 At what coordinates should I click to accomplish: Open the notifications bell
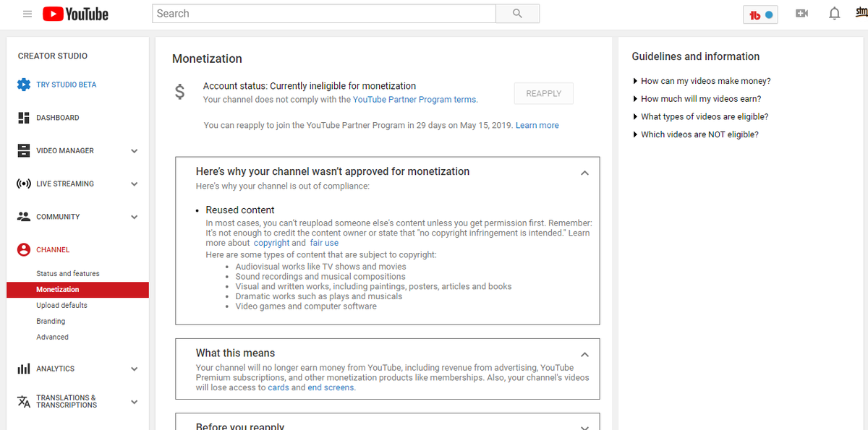pos(834,14)
